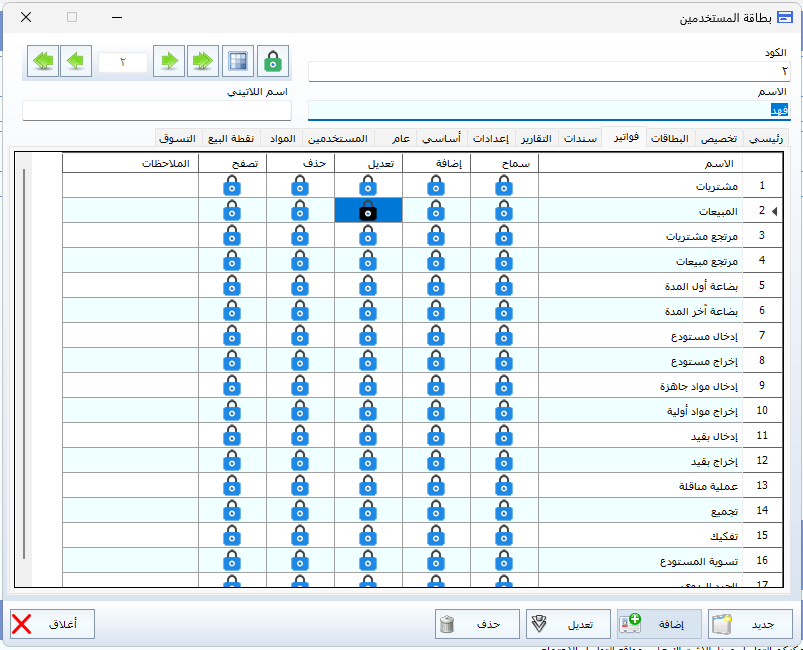The image size is (803, 650).
Task: Toggle the تصفح lock for إدخال مستودع
Action: point(232,336)
